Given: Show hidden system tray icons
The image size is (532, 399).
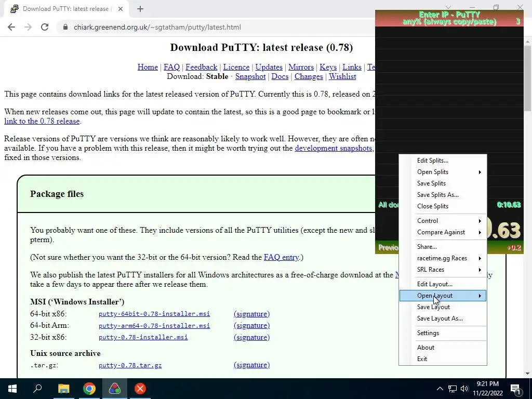Looking at the screenshot, I should point(440,389).
